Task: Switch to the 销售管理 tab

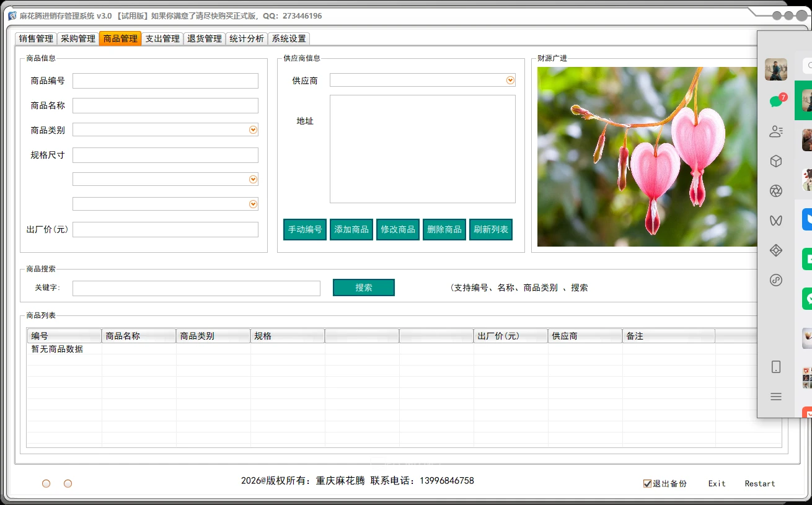Action: [x=34, y=38]
